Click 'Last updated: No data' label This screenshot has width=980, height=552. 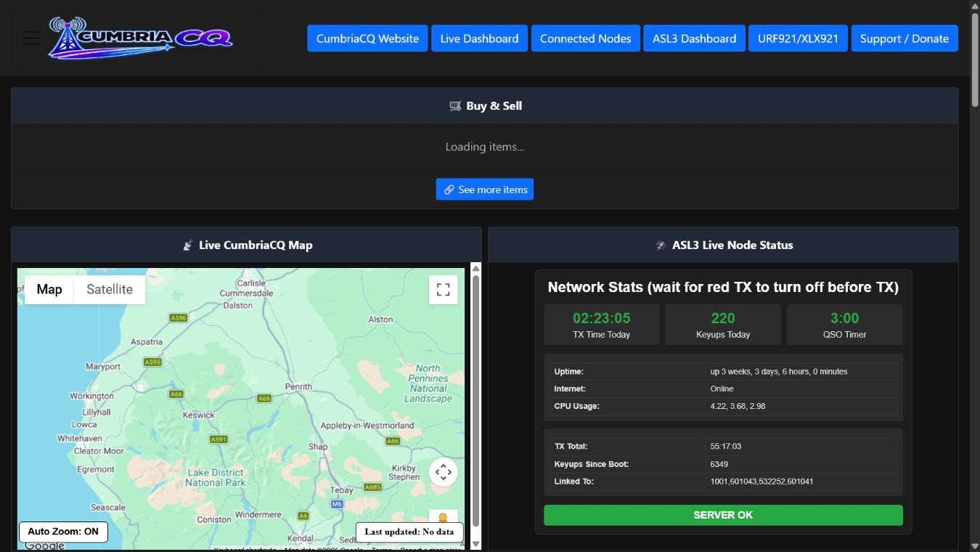coord(409,532)
